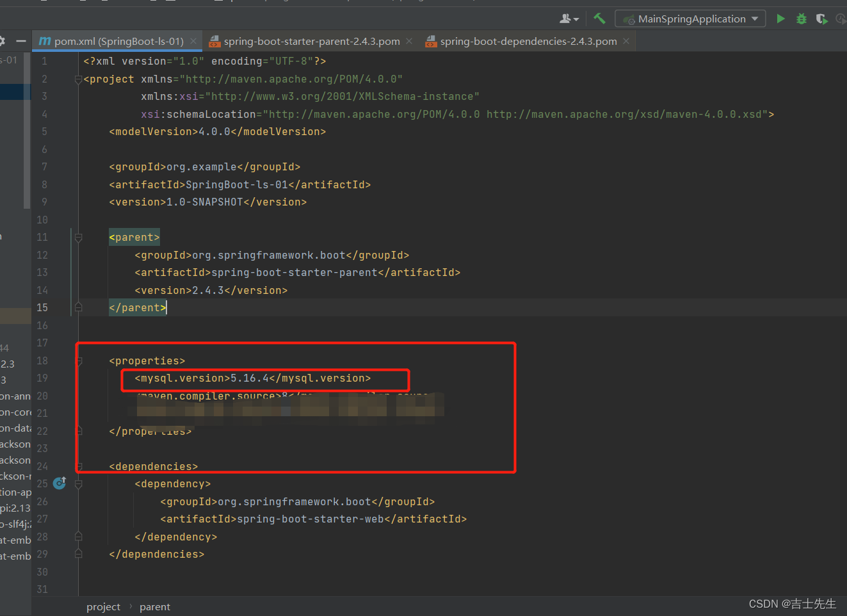Run MainSpringApplication with the green play icon

[780, 19]
